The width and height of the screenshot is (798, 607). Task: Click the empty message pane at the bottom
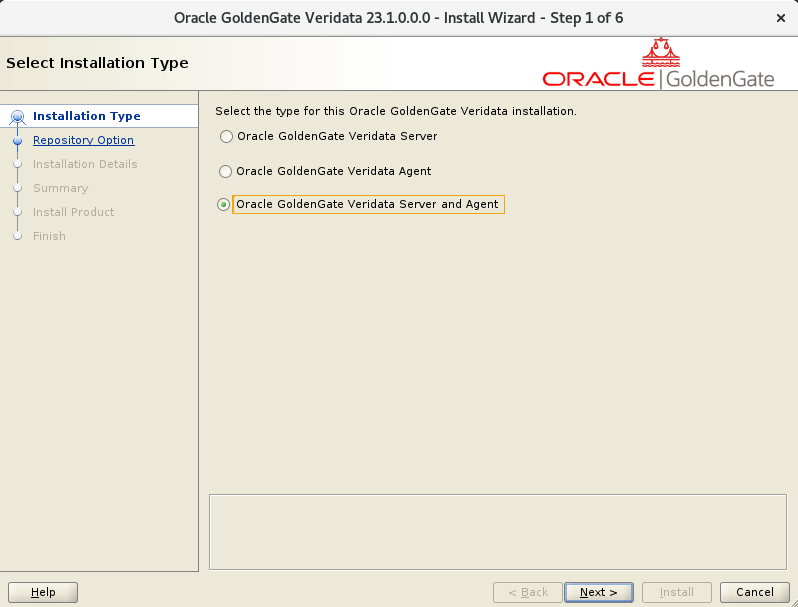tap(498, 532)
